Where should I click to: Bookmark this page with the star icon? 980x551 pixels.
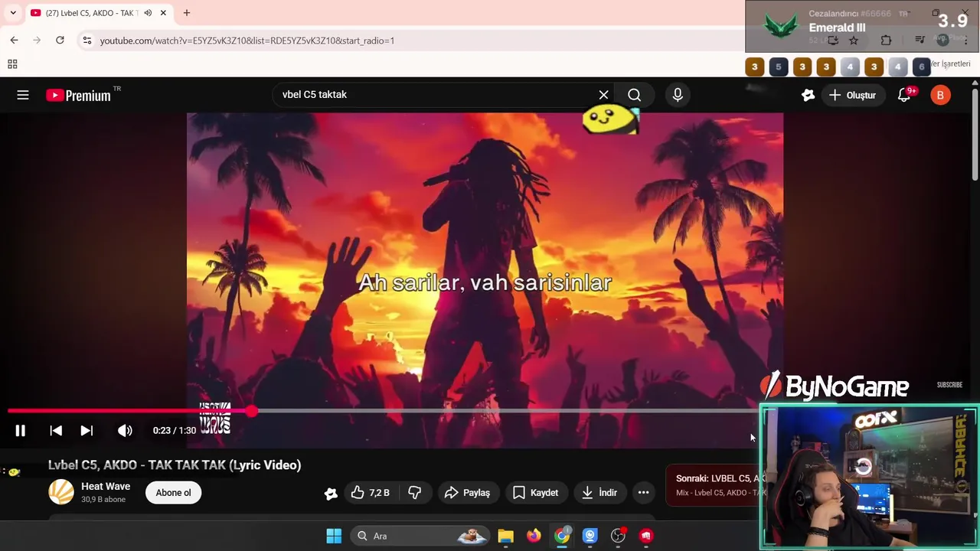pyautogui.click(x=854, y=41)
